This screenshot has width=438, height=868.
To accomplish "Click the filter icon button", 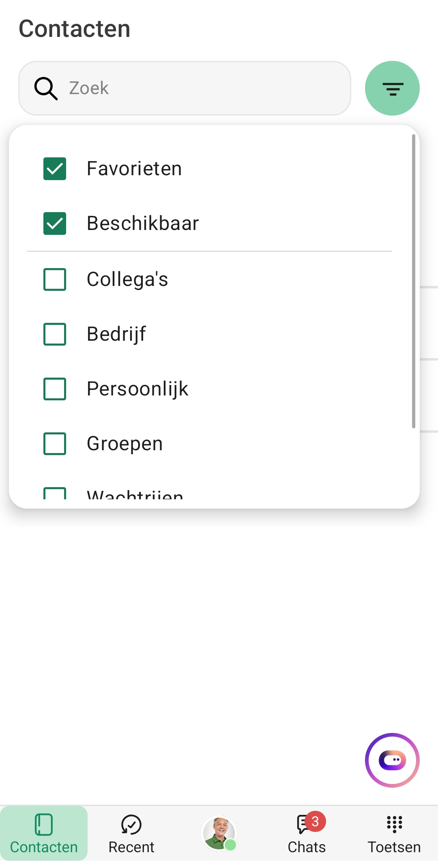I will click(x=392, y=88).
